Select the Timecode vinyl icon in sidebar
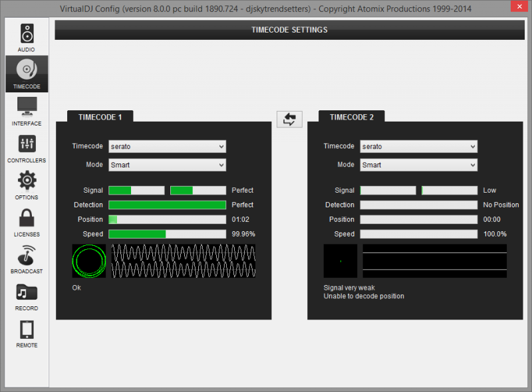Screen dimensions: 532x392 click(27, 69)
